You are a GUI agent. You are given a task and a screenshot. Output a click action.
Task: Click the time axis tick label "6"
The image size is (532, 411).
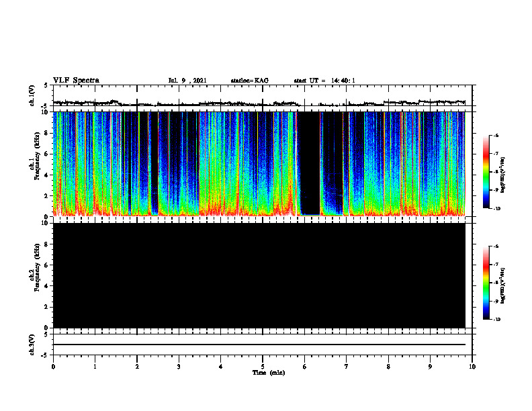(x=305, y=367)
